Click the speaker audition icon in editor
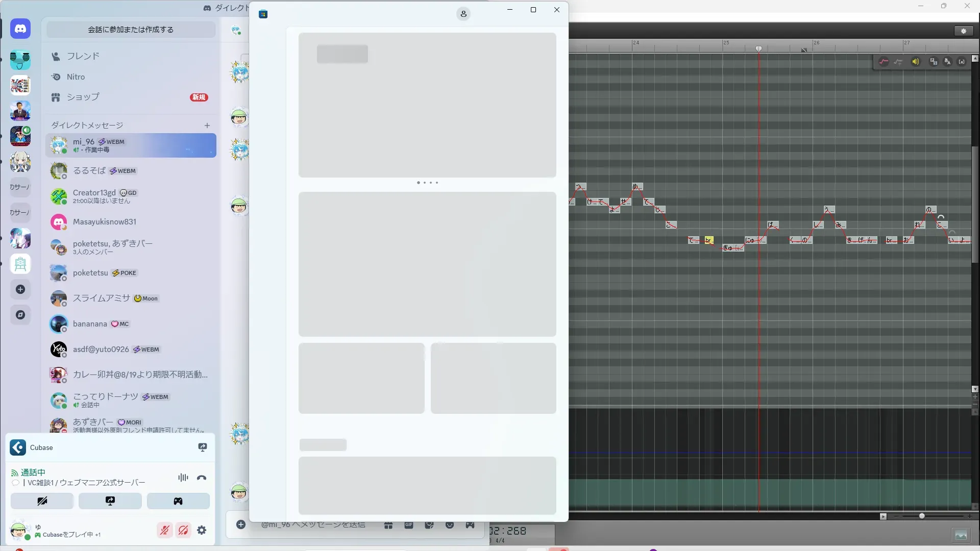Viewport: 980px width, 551px height. point(915,62)
